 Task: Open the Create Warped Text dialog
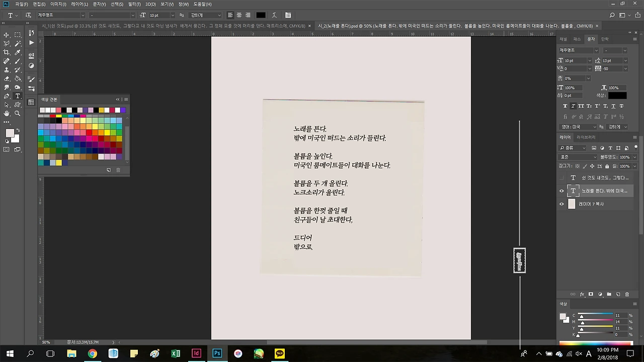point(274,15)
